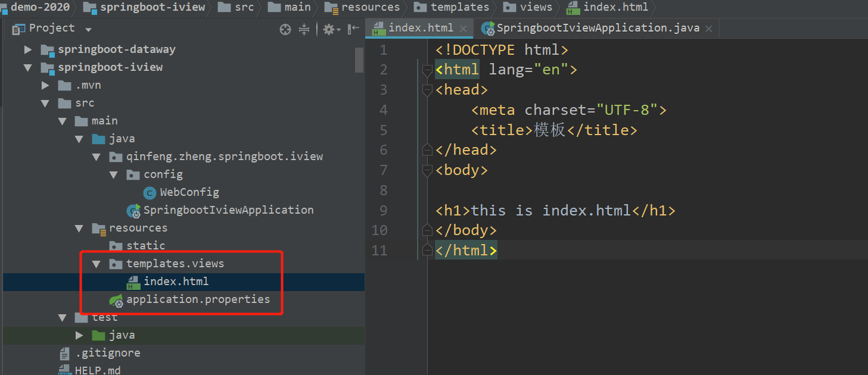Viewport: 868px width, 375px height.
Task: Open the Project view dropdown
Action: point(88,30)
